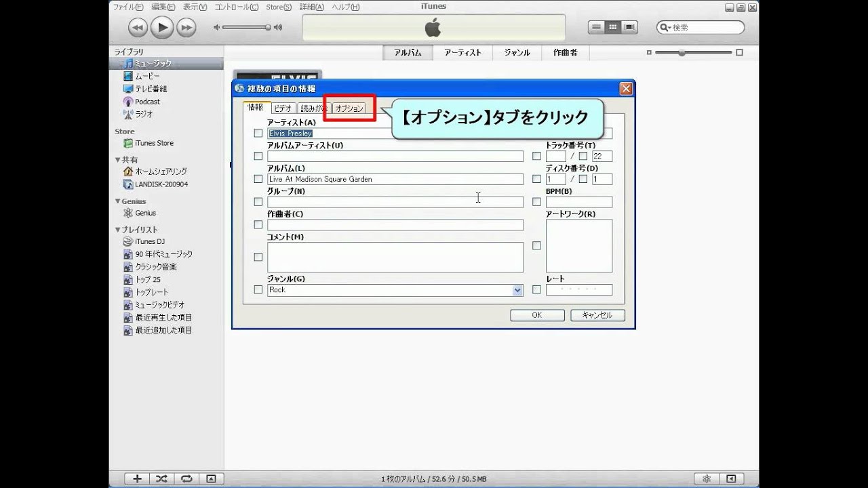
Task: Click the OK button in dialog
Action: coord(537,315)
